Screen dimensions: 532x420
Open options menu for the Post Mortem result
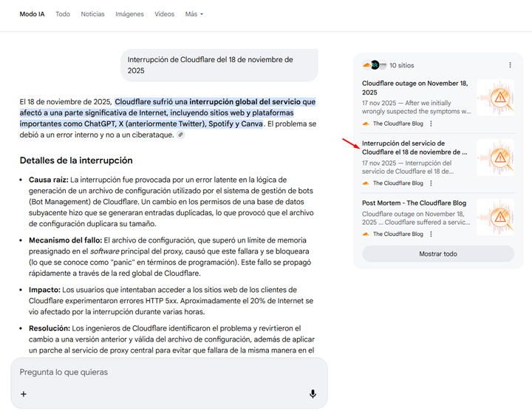431,234
